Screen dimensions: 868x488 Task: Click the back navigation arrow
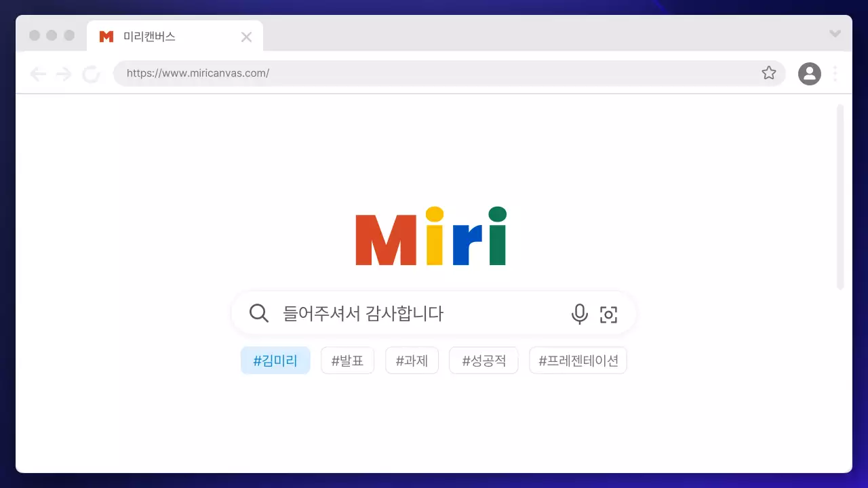(x=39, y=73)
